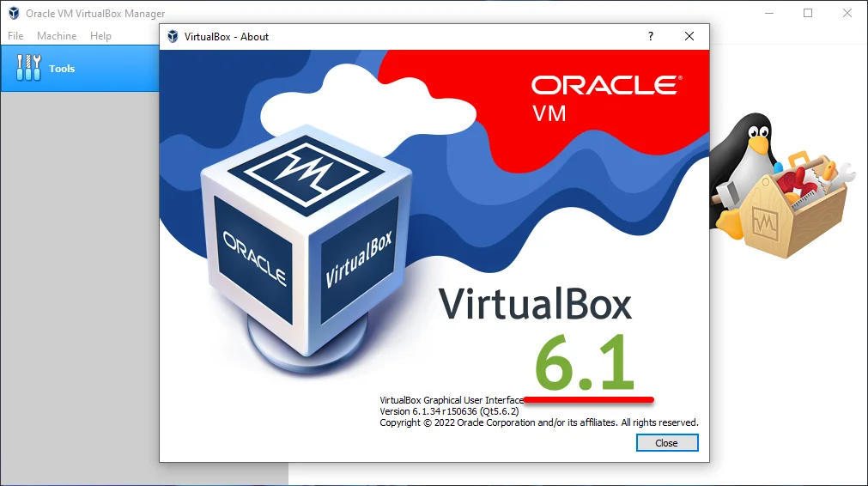868x486 pixels.
Task: Click the Tux penguin toolbox image
Action: point(781,185)
